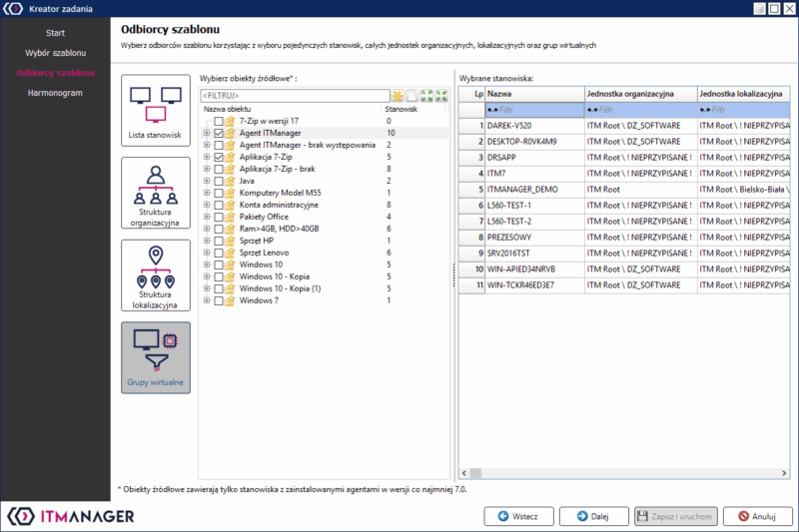This screenshot has width=799, height=532.
Task: Expand the Sprzęt Lenovo tree node
Action: pos(207,253)
